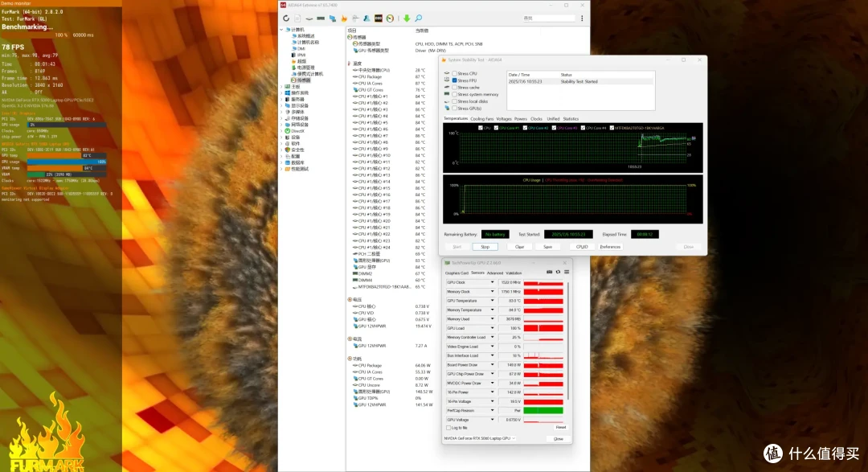Viewport: 868px width, 472px height.
Task: Enable Stress CPU checkbox
Action: coord(454,73)
